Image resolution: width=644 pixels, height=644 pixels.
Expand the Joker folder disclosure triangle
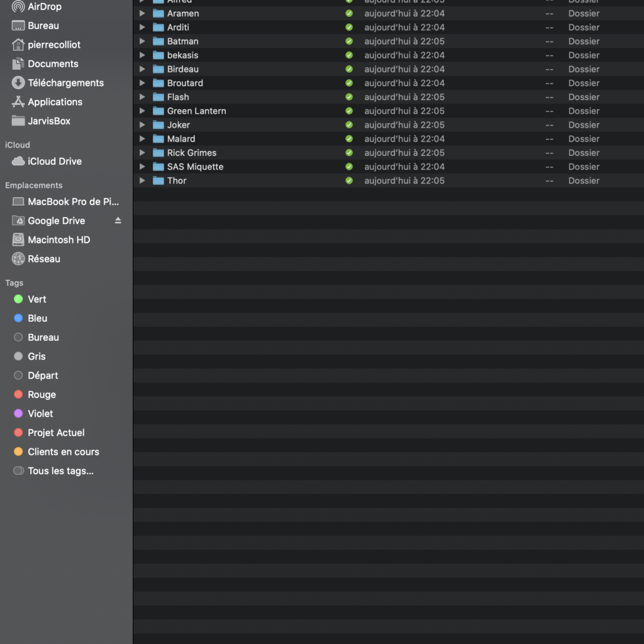(142, 125)
